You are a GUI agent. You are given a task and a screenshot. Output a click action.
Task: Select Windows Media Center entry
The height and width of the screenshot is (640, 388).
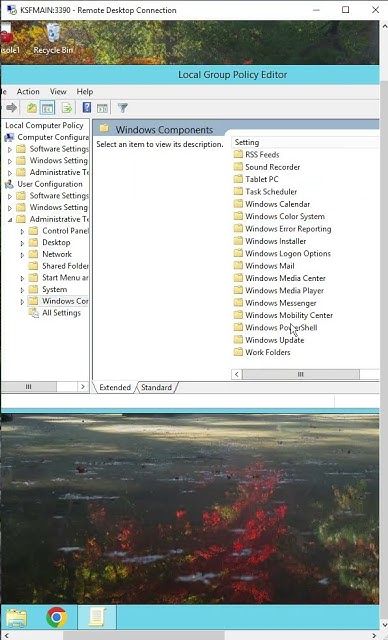coord(285,278)
